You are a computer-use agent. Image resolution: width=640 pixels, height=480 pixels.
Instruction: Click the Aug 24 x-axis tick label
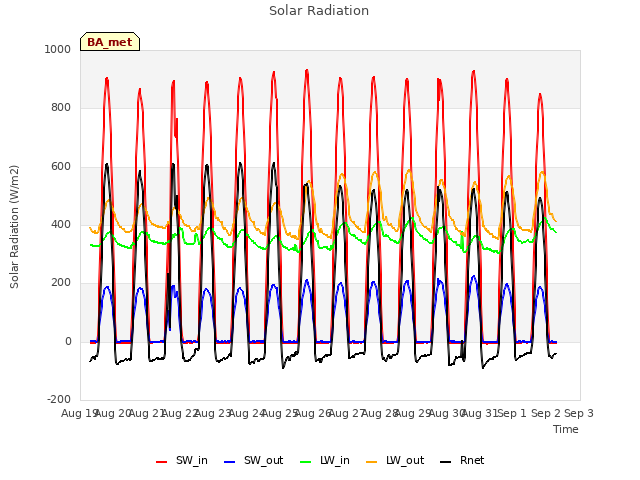click(x=247, y=413)
